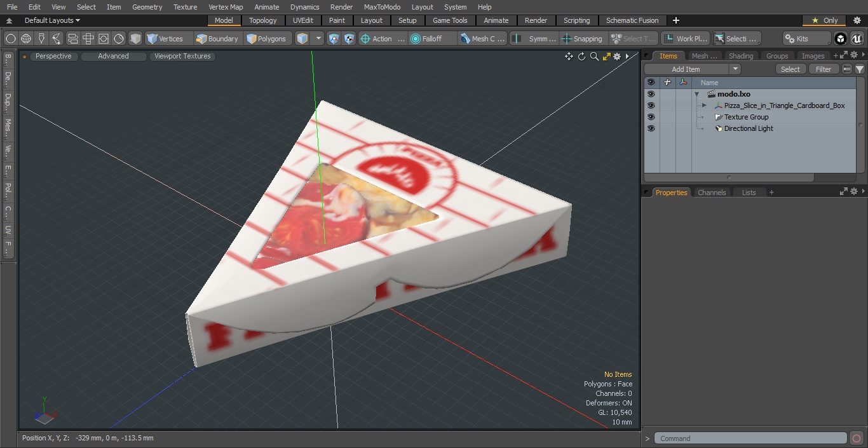Toggle Symmetry option
868x448 pixels.
(x=535, y=39)
